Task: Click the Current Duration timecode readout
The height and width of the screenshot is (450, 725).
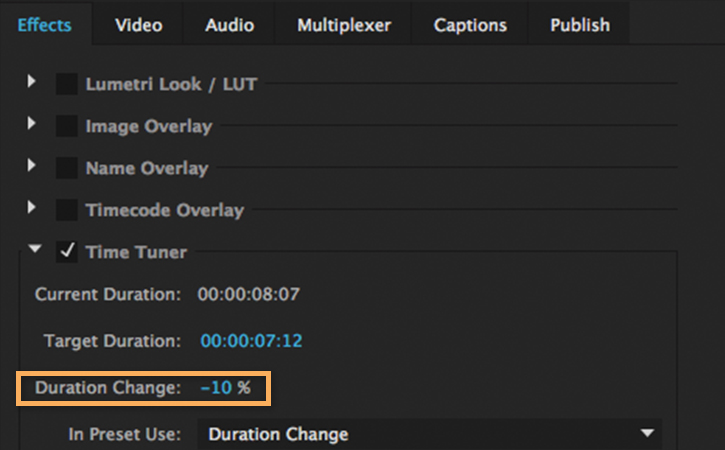Action: pyautogui.click(x=248, y=295)
